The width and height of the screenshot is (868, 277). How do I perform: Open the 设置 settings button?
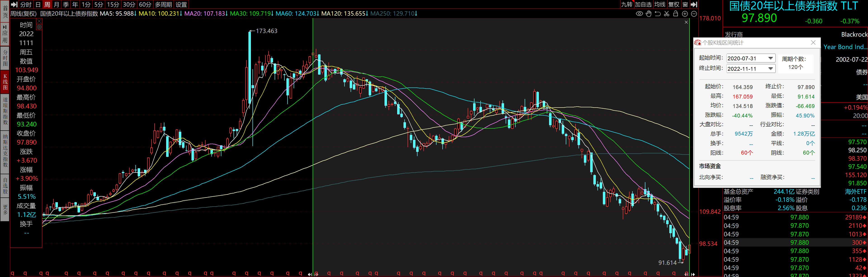(x=181, y=4)
